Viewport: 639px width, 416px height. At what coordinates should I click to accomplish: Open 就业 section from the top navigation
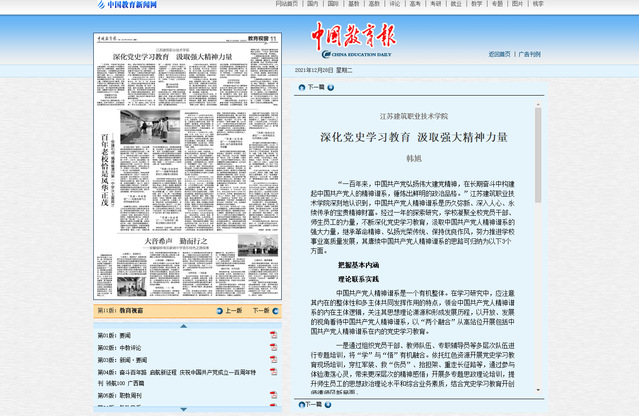click(x=456, y=4)
